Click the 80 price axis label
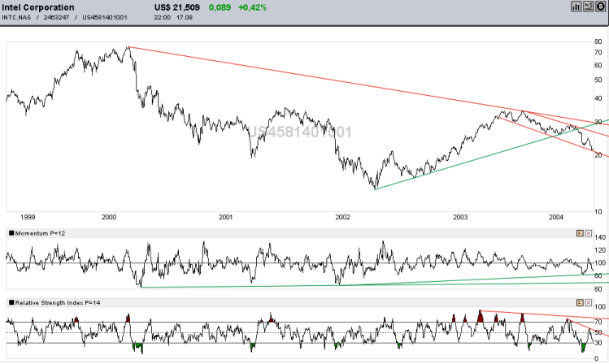Viewport: 609px width, 364px height. pos(598,41)
